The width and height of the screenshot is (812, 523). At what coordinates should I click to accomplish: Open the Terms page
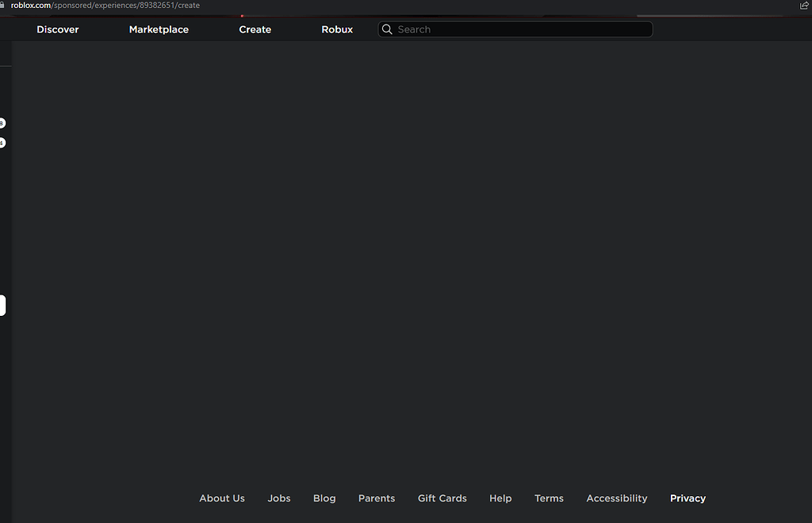point(549,498)
